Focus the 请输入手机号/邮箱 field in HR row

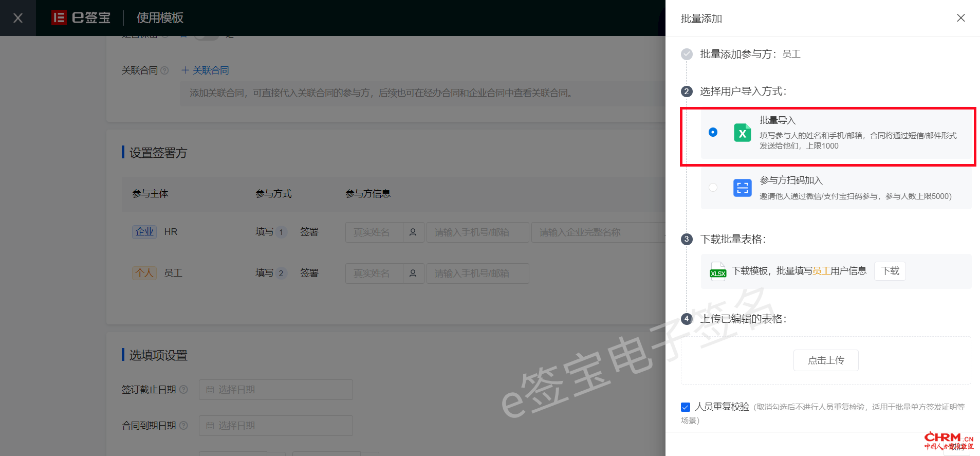pyautogui.click(x=478, y=232)
